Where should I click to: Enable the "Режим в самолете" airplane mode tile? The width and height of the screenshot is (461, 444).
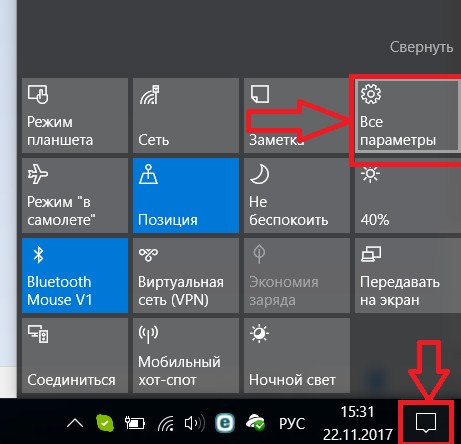click(75, 196)
